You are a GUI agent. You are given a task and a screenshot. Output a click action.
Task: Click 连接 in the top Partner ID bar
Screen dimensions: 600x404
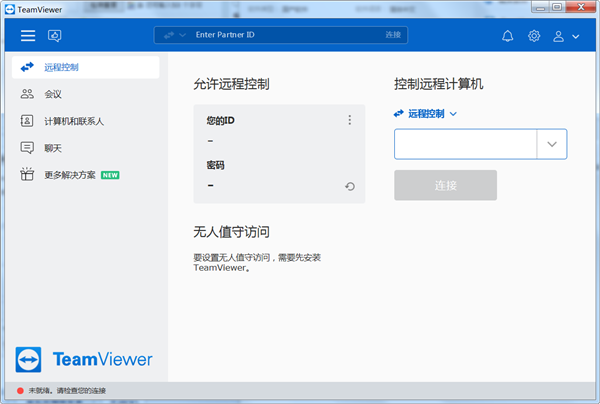click(393, 35)
